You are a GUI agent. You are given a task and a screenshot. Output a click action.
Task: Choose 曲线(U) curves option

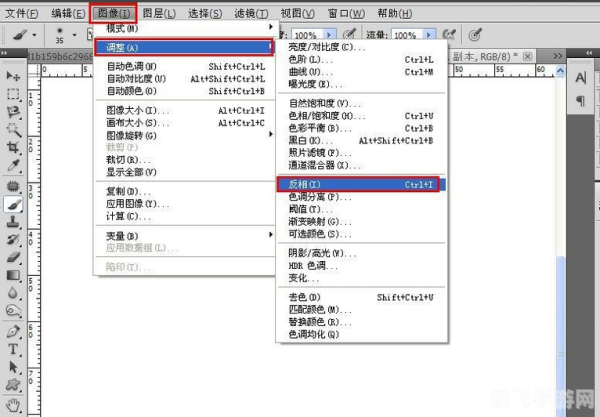[361, 72]
